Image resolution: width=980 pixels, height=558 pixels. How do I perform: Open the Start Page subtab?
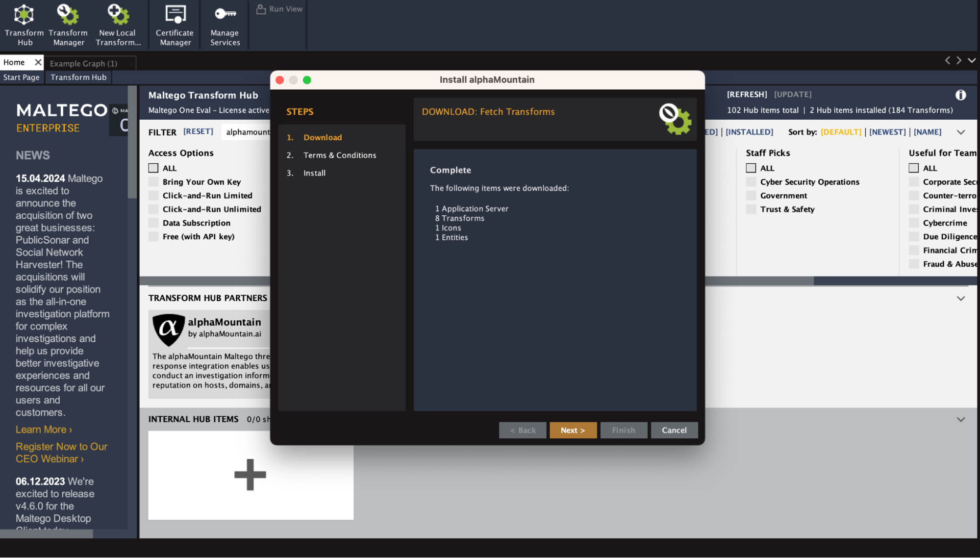22,77
